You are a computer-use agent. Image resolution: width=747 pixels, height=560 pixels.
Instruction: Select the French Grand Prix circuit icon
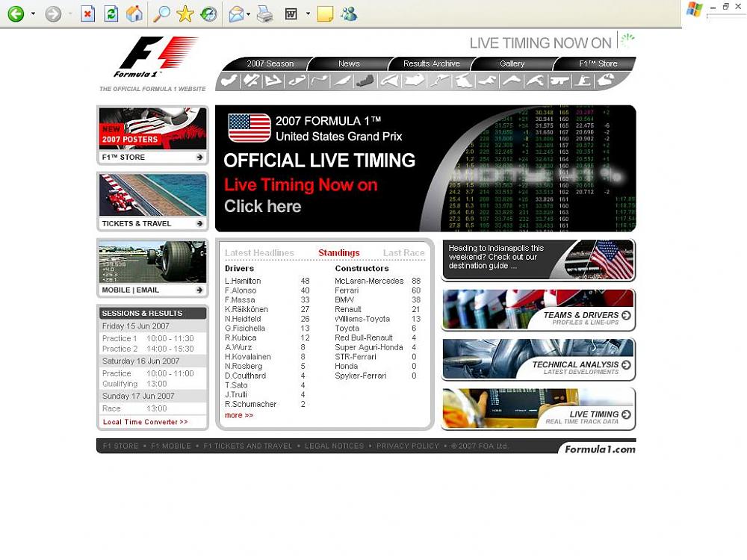click(x=389, y=81)
